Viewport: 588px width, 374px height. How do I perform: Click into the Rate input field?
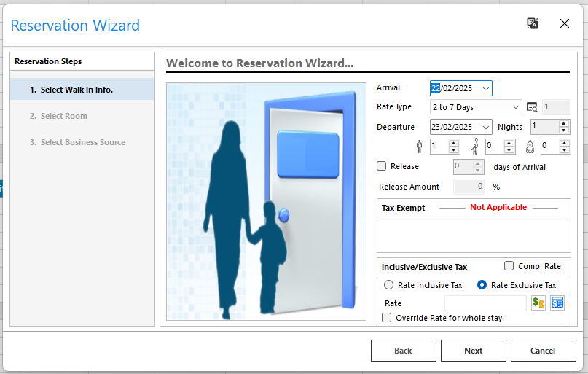(485, 303)
